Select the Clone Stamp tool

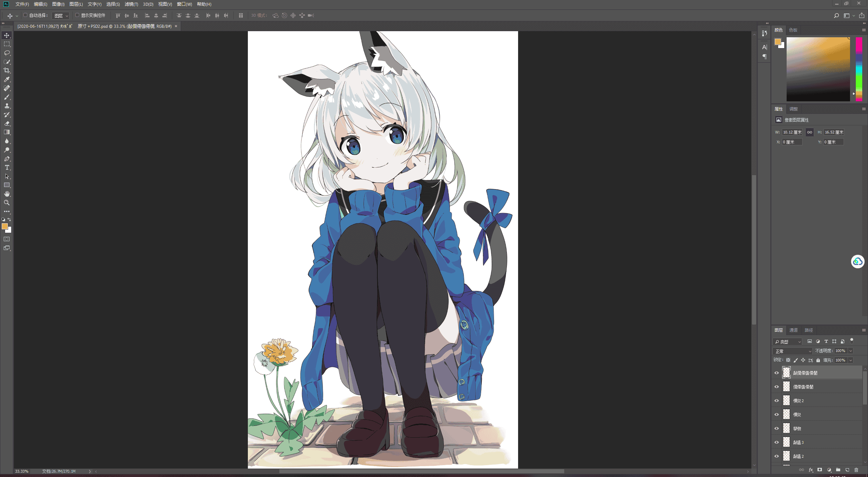[x=7, y=106]
